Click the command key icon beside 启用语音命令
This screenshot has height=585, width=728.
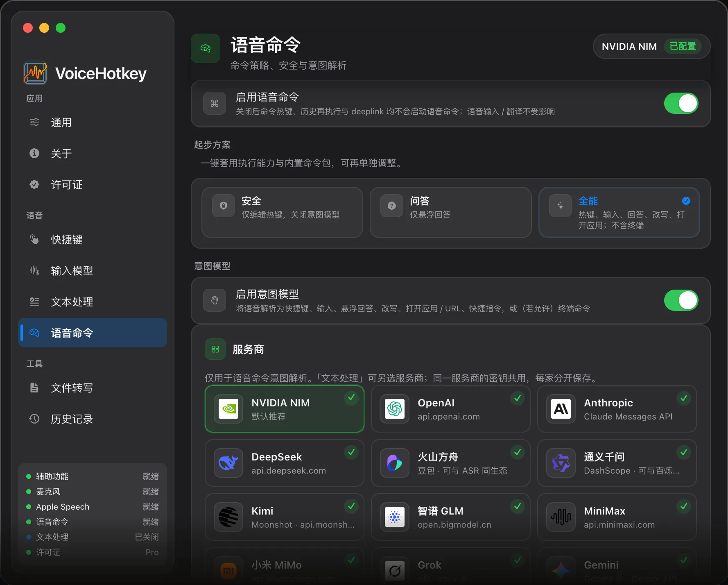(x=215, y=103)
